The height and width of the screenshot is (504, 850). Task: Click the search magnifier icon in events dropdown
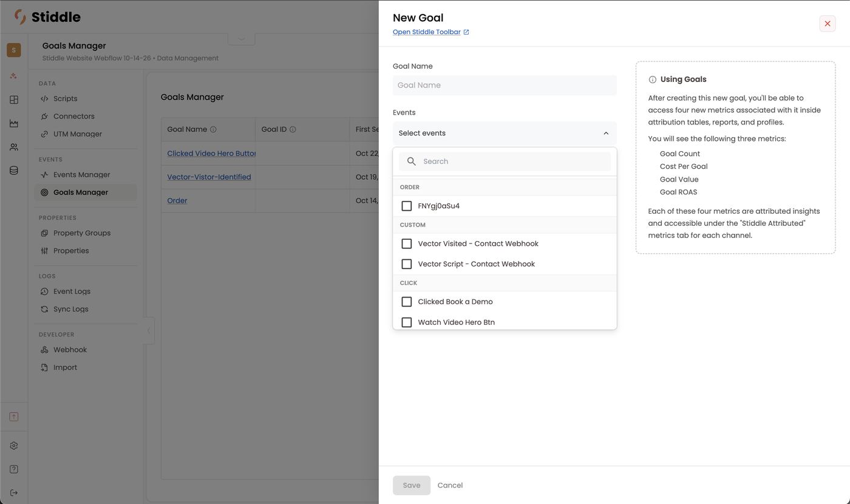point(412,162)
